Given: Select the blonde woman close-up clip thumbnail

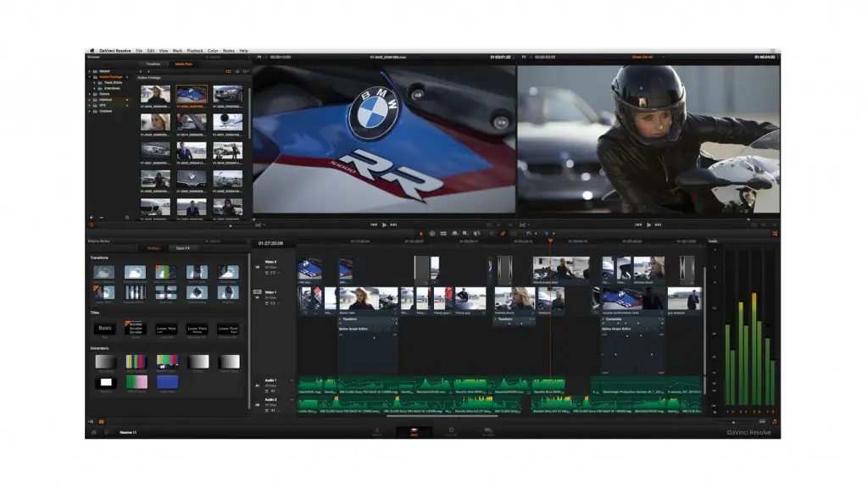Looking at the screenshot, I should [155, 122].
